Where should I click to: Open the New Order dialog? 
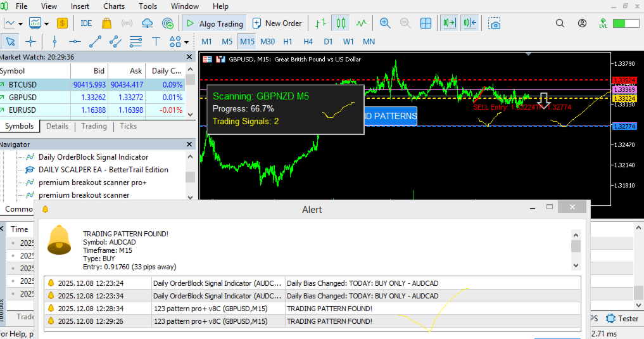pyautogui.click(x=277, y=23)
